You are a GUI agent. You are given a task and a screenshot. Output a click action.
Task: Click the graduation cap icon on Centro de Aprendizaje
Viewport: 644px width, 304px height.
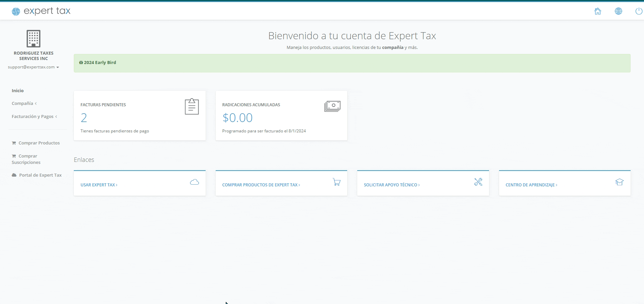click(x=620, y=182)
